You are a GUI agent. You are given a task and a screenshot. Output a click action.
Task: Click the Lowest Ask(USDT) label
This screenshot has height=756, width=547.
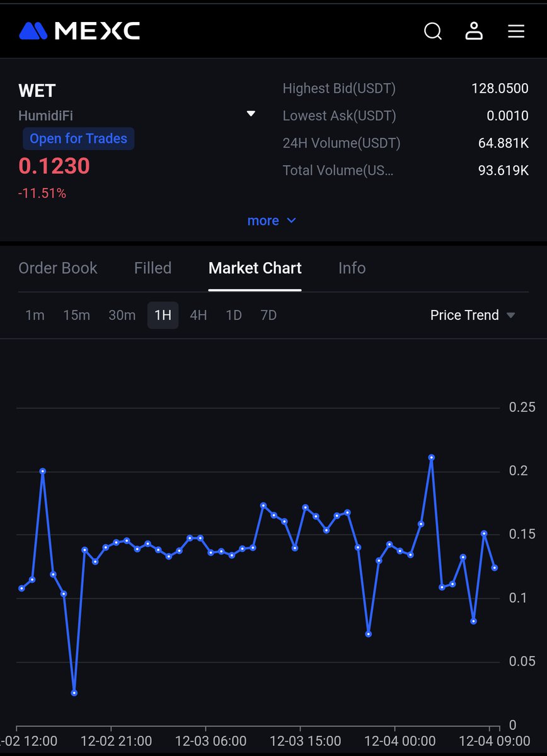(339, 116)
